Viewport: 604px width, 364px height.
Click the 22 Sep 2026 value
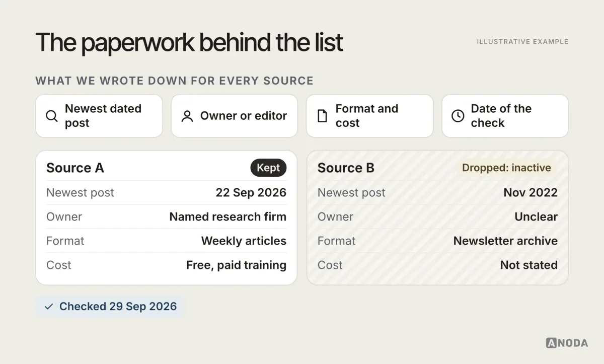(x=251, y=192)
